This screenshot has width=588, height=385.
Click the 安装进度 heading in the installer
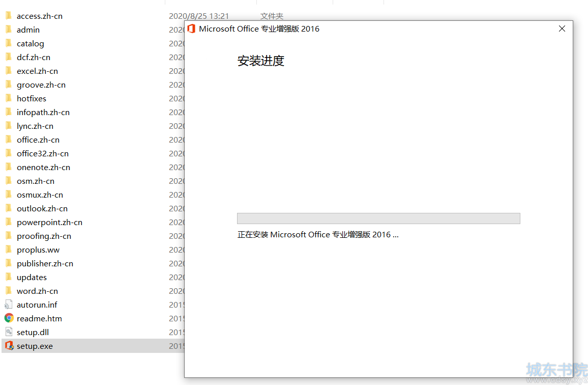(x=261, y=61)
